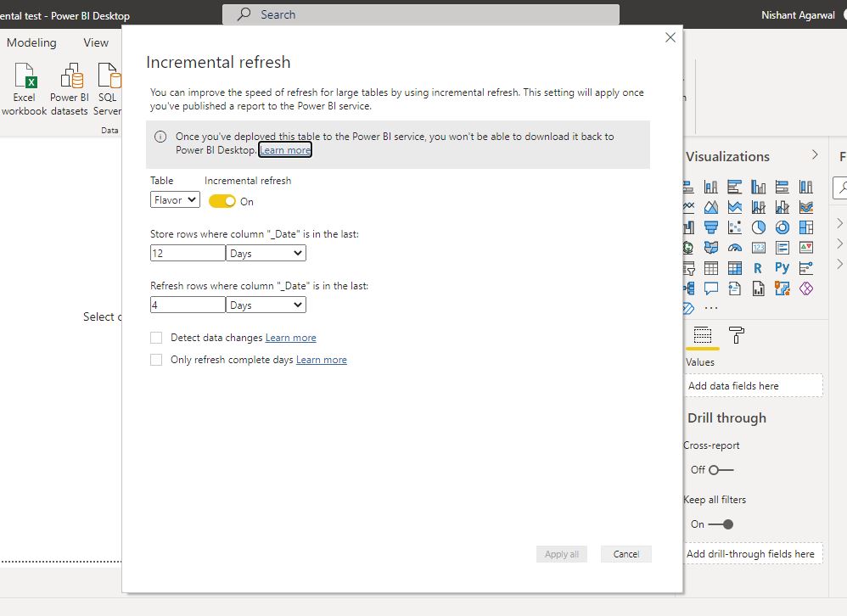Turn off the Keep all filters toggle

click(721, 524)
